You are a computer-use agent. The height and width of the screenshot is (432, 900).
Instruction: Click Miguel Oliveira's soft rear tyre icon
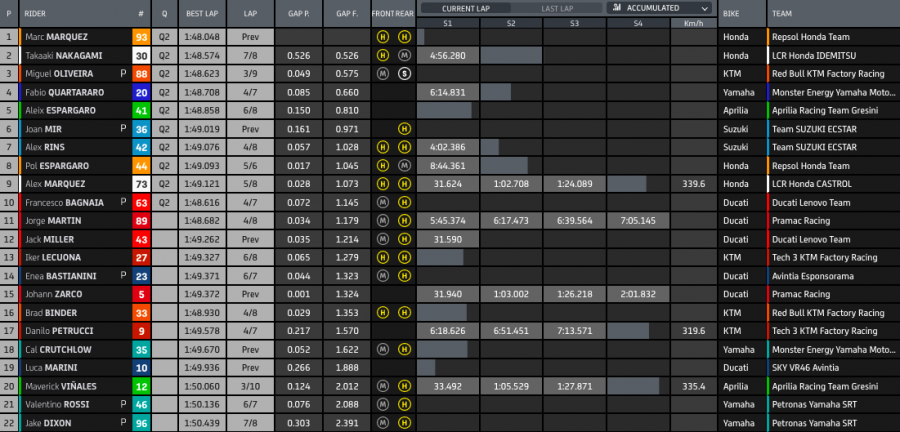click(404, 74)
